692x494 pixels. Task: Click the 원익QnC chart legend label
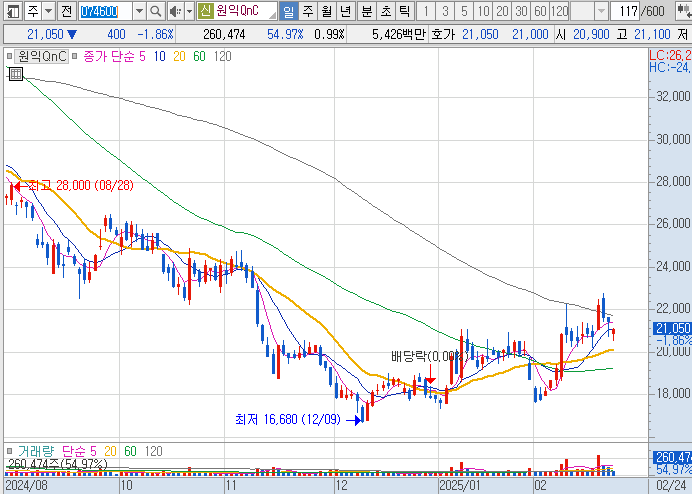(42, 56)
